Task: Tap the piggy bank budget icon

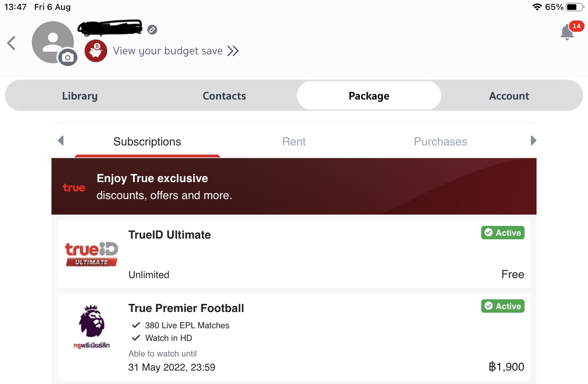Action: 96,51
